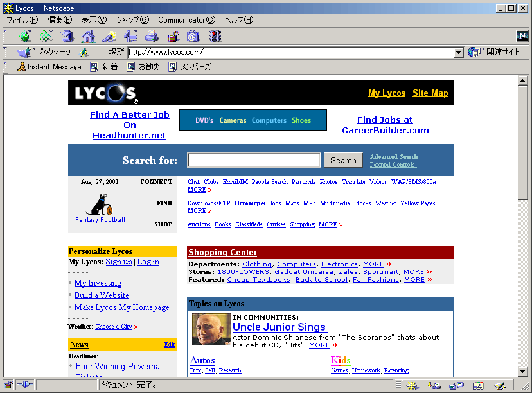Screen dimensions: 532x393
Task: Click the Dominic Chianese photo thumbnail
Action: [x=211, y=329]
